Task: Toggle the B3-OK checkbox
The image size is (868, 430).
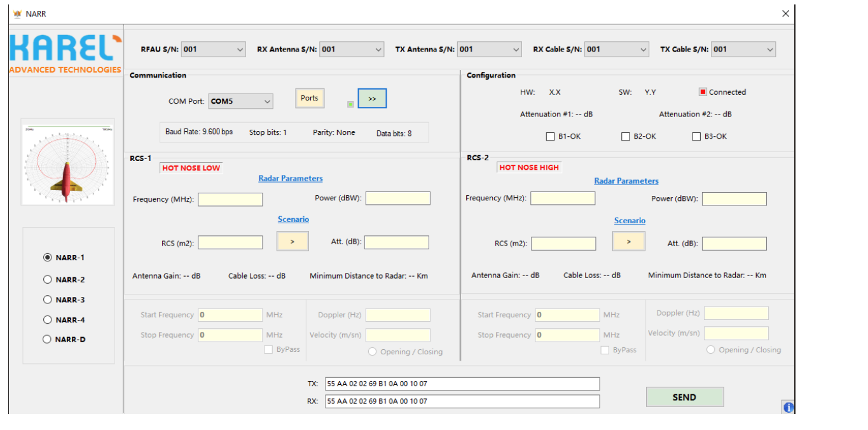Action: pos(696,136)
